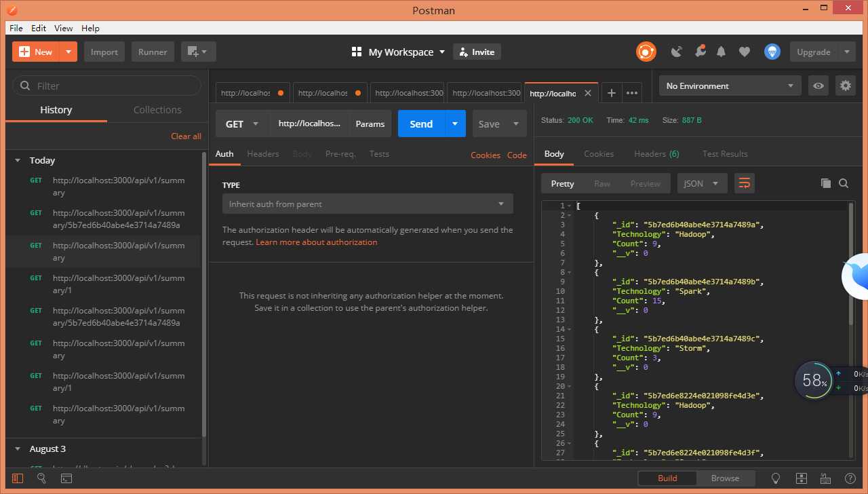Open No Environment selector dropdown
Viewport: 868px width, 494px height.
[730, 86]
